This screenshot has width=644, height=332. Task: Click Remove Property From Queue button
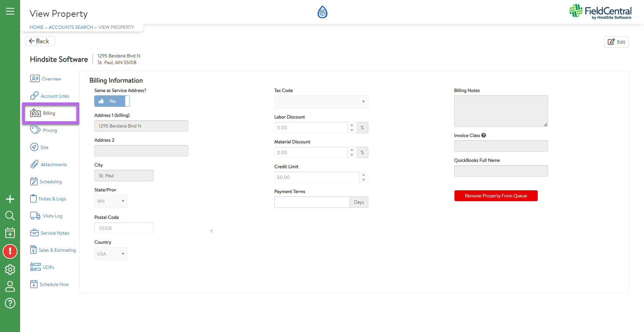(496, 196)
